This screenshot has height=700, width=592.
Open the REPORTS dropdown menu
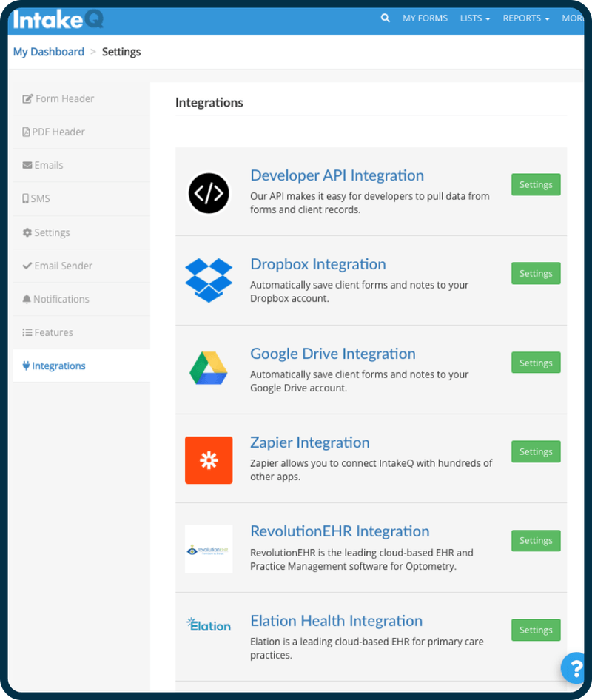click(x=525, y=18)
